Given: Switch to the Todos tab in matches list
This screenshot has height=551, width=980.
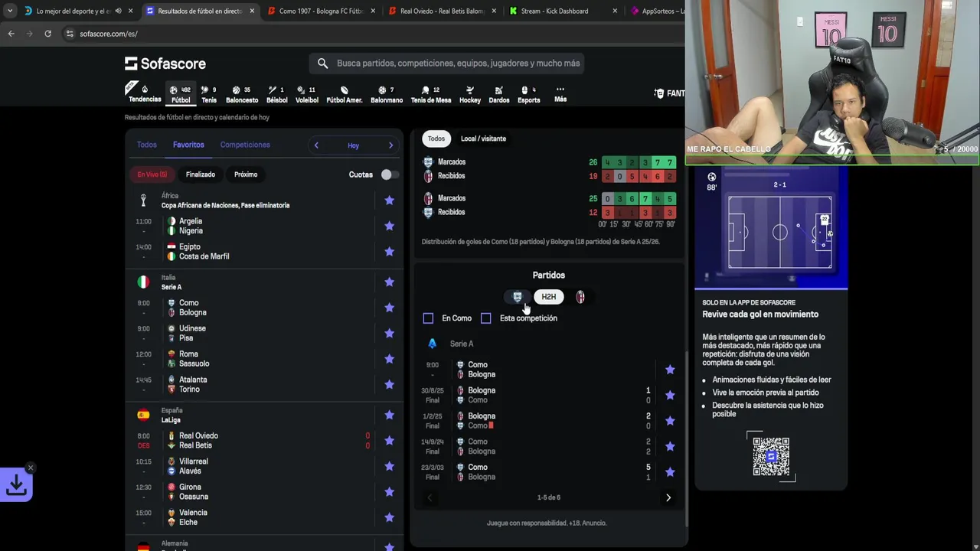Looking at the screenshot, I should click(146, 145).
